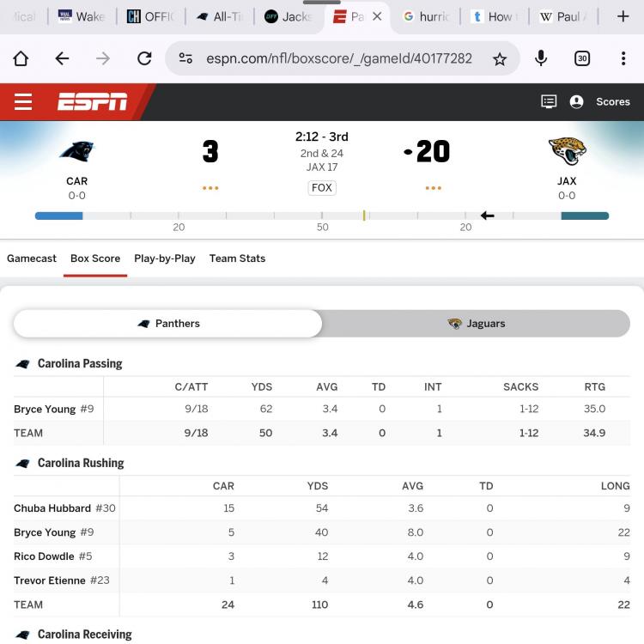This screenshot has width=644, height=644.
Task: Open the Team Stats tab
Action: click(x=237, y=258)
